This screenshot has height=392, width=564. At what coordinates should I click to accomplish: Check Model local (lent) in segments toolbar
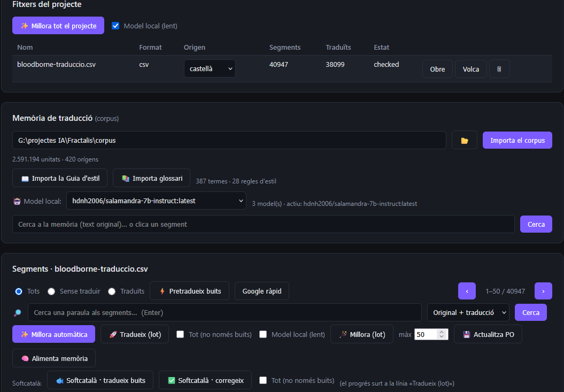point(263,334)
